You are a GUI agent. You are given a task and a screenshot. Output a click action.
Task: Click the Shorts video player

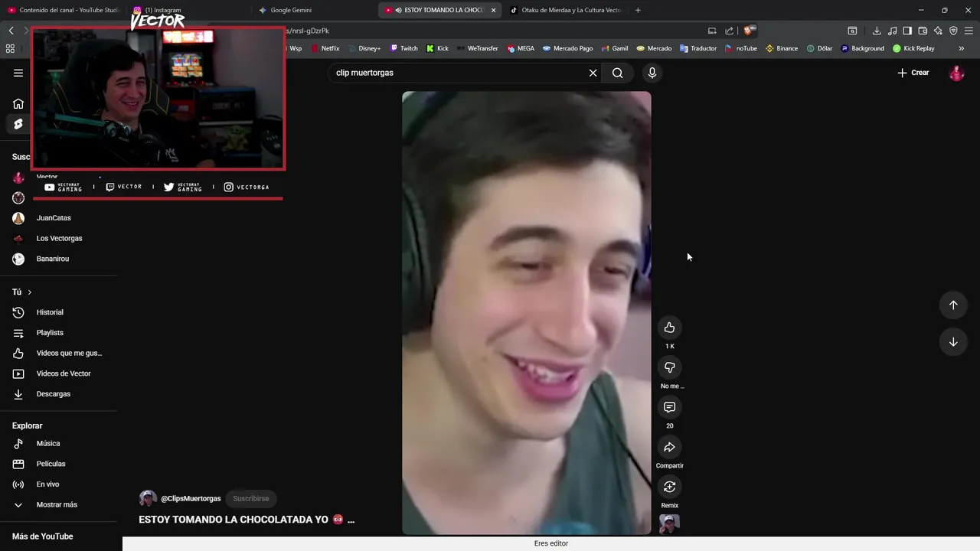pyautogui.click(x=527, y=313)
